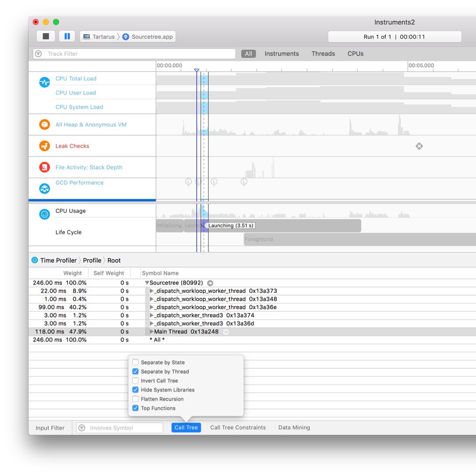Expand the Main Thread 0x13a248 row
The height and width of the screenshot is (476, 476).
pos(151,332)
